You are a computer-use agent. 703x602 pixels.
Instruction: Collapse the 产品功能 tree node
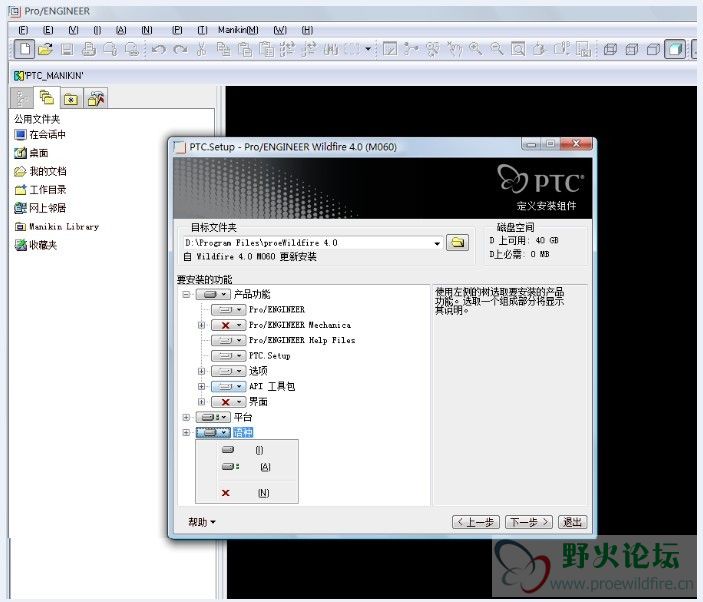tap(186, 295)
